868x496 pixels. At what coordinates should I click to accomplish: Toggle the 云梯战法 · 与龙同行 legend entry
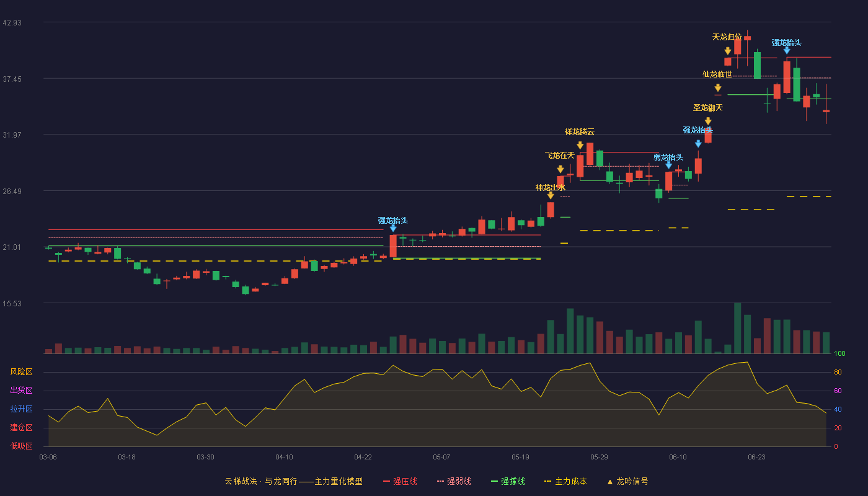point(293,481)
